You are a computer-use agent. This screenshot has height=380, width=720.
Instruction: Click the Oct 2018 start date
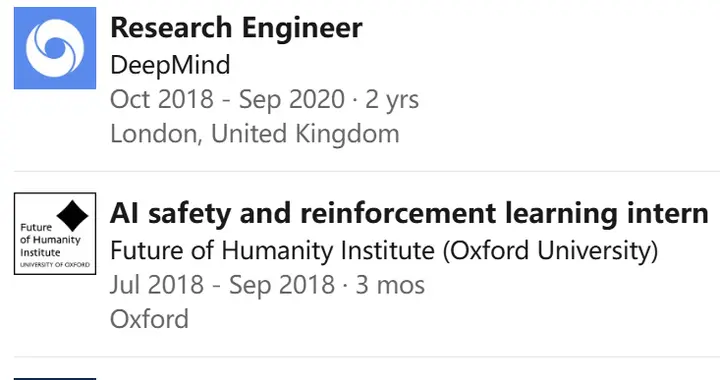click(x=162, y=99)
